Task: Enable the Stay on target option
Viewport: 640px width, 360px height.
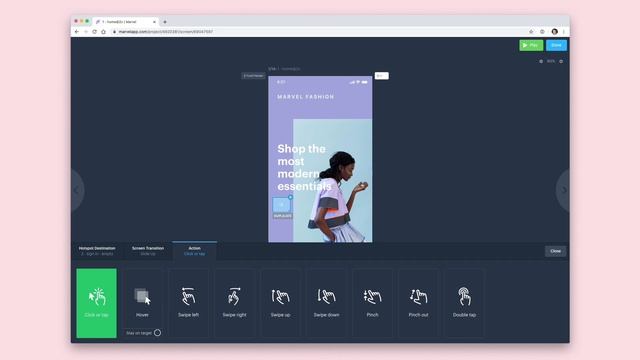Action: pyautogui.click(x=158, y=333)
